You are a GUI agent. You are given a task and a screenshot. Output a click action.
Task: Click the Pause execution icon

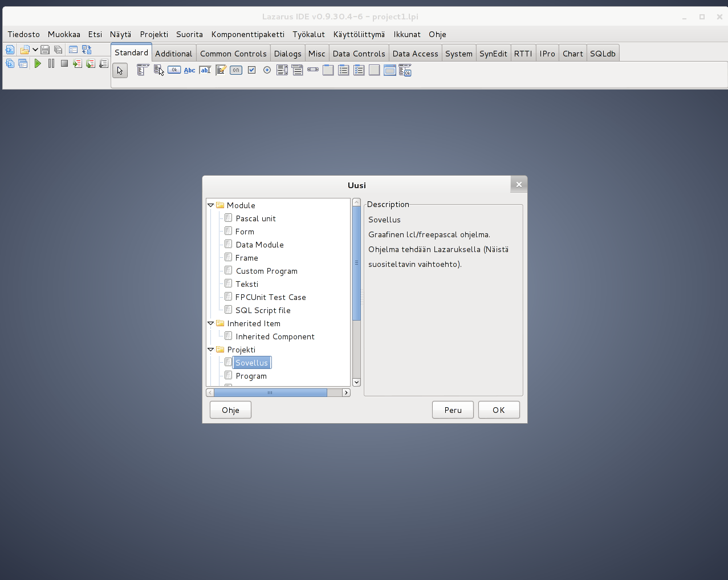coord(51,63)
